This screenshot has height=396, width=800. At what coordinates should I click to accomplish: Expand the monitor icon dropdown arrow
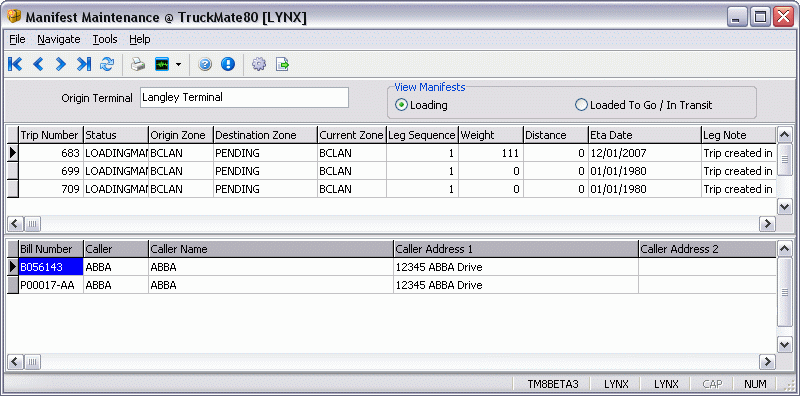(x=178, y=65)
